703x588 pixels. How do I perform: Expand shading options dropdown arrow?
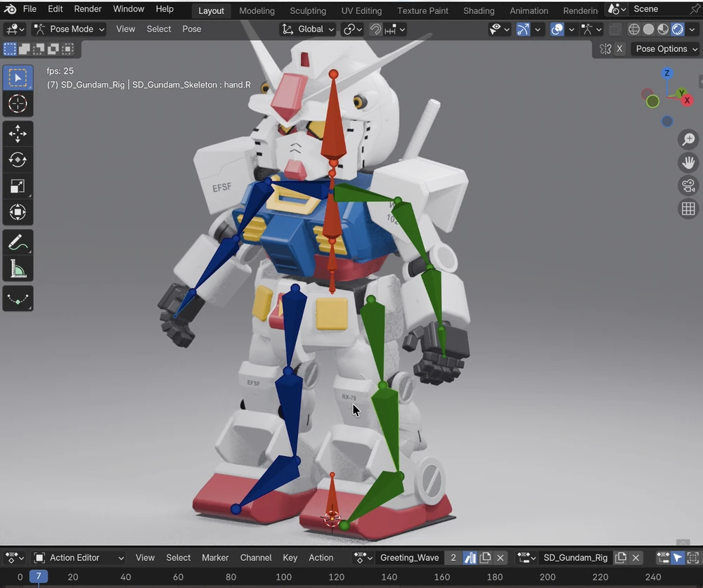(692, 30)
